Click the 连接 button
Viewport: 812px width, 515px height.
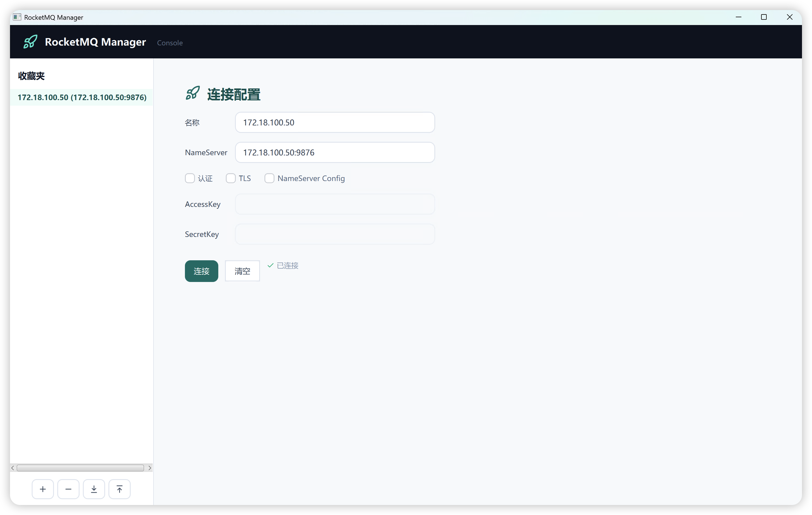[x=202, y=271]
